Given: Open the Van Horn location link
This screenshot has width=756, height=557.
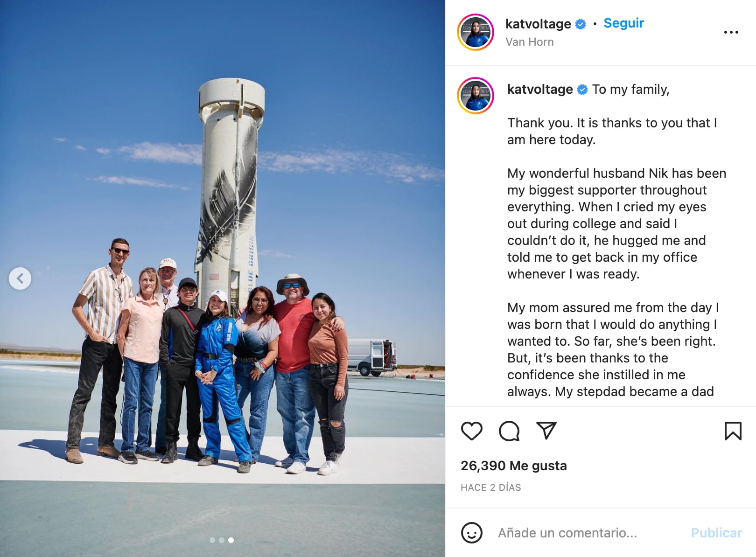Looking at the screenshot, I should pyautogui.click(x=529, y=42).
